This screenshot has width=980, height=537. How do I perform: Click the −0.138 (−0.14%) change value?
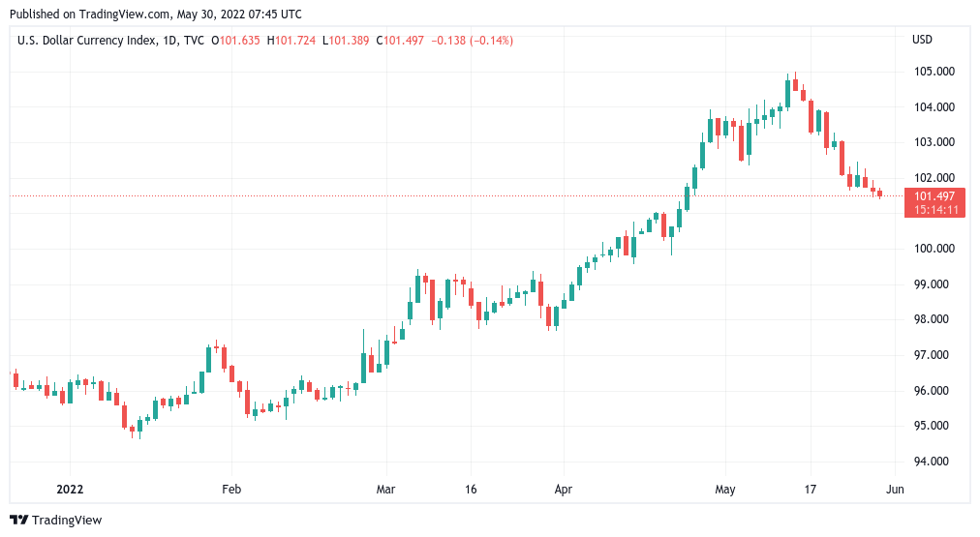(475, 40)
